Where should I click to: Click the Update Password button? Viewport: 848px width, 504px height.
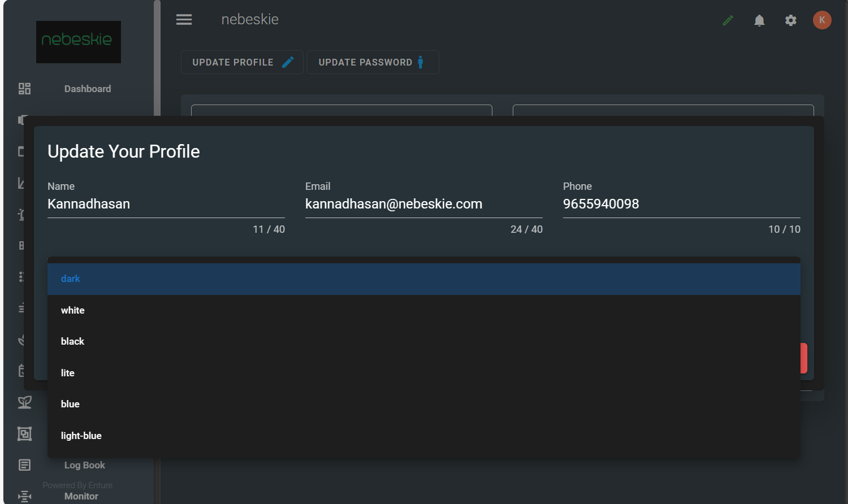(373, 62)
